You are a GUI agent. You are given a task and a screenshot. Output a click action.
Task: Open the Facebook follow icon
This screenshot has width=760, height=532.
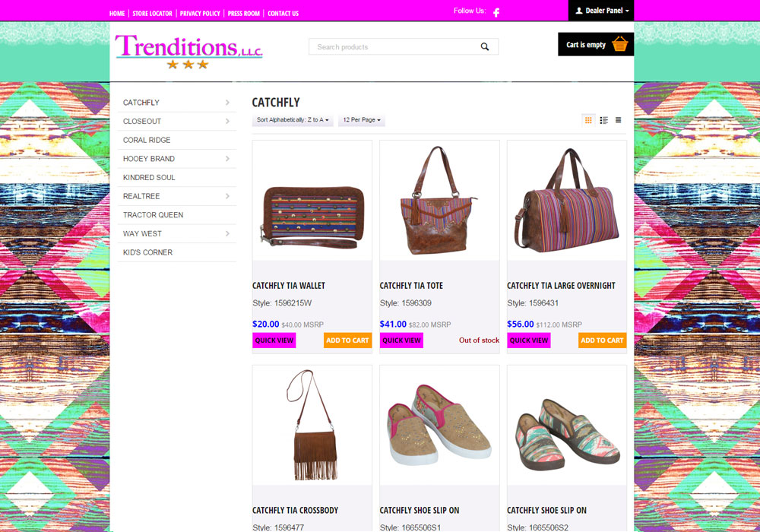point(496,13)
